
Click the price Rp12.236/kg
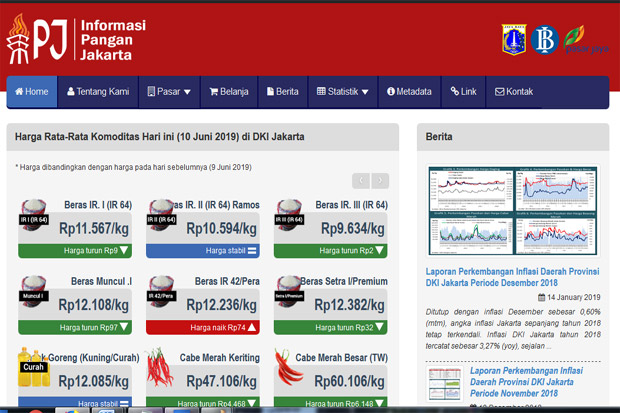[x=221, y=305]
